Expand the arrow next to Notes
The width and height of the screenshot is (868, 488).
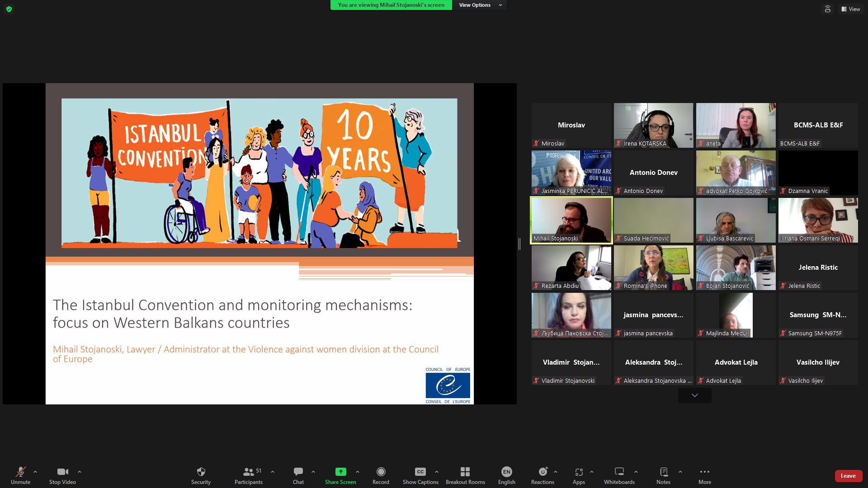[x=680, y=472]
